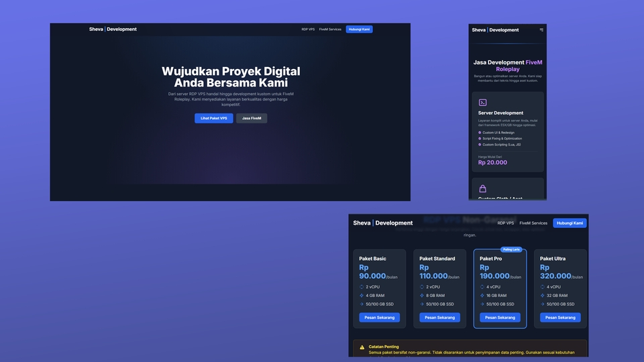Viewport: 644px width, 362px height.
Task: Click the Lihat Paket VPS button
Action: [213, 118]
